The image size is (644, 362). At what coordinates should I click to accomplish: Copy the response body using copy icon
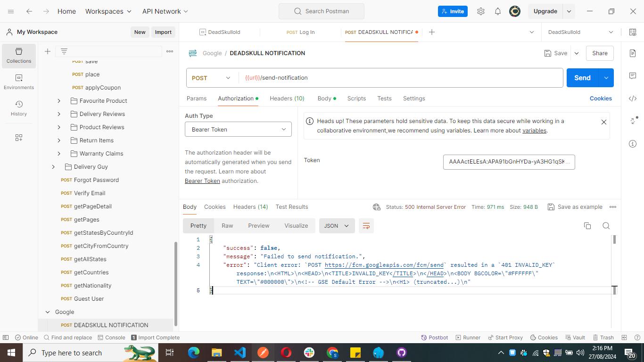pyautogui.click(x=587, y=226)
